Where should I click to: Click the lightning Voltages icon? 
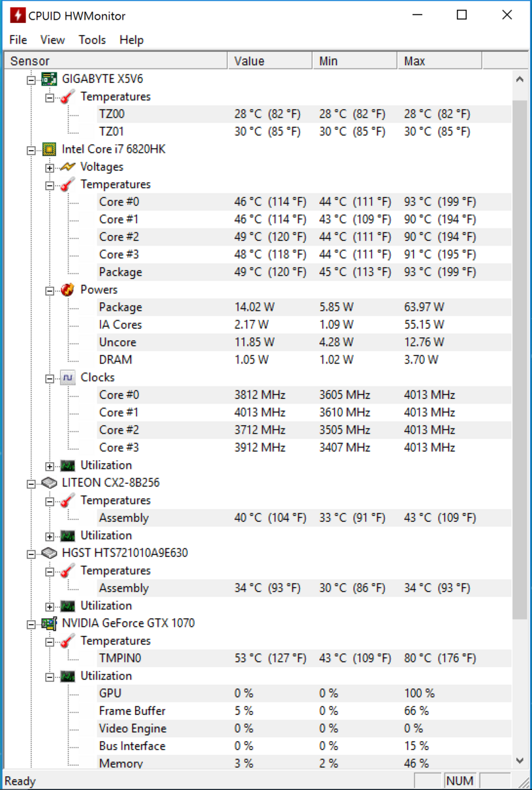click(67, 167)
